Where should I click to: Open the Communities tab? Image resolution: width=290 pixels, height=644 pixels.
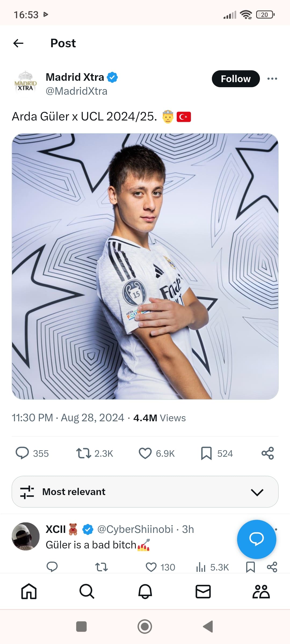pyautogui.click(x=261, y=591)
